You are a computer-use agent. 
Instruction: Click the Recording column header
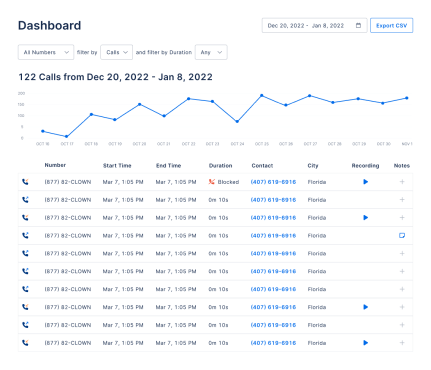[365, 166]
